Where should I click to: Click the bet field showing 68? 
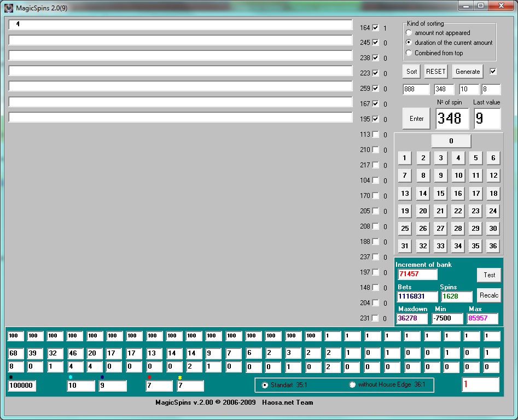point(16,353)
